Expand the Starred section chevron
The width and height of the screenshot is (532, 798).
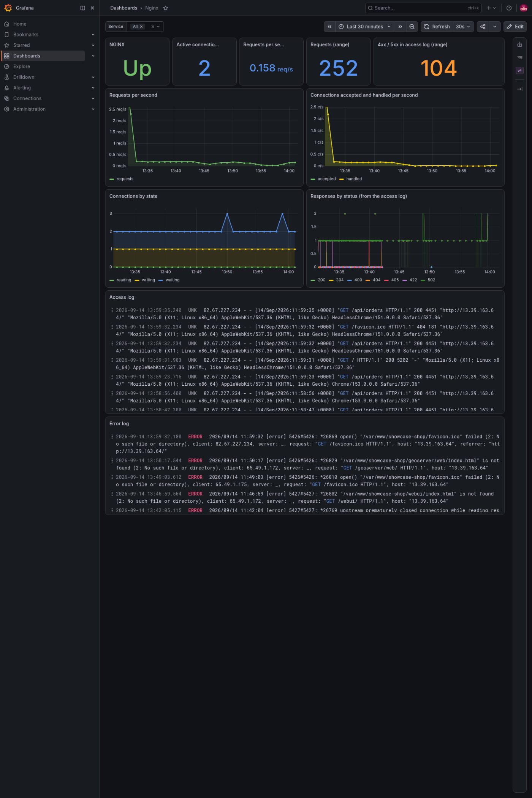93,45
